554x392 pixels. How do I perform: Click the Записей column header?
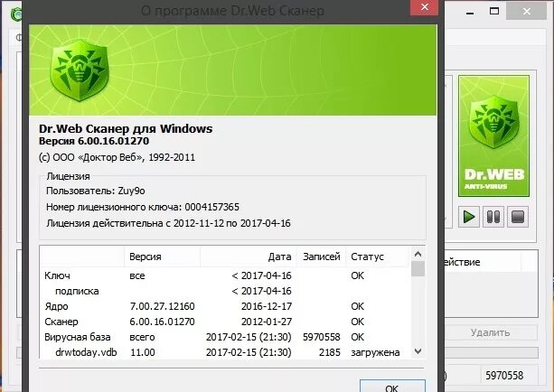click(321, 257)
